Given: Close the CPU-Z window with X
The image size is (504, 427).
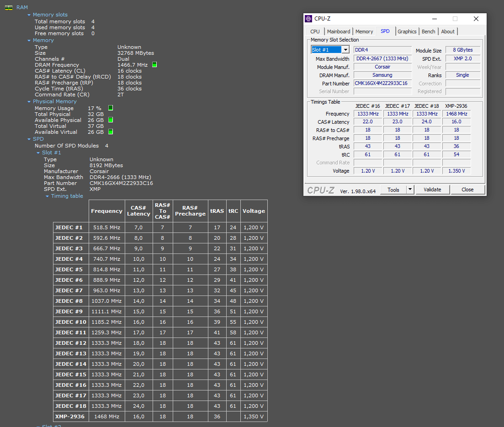Looking at the screenshot, I should coord(476,19).
